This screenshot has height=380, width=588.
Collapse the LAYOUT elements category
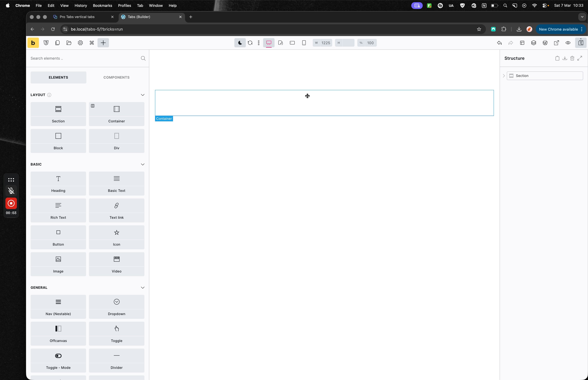(142, 95)
